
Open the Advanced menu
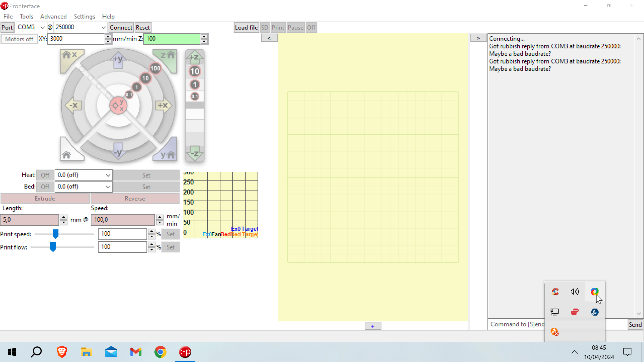pos(53,16)
